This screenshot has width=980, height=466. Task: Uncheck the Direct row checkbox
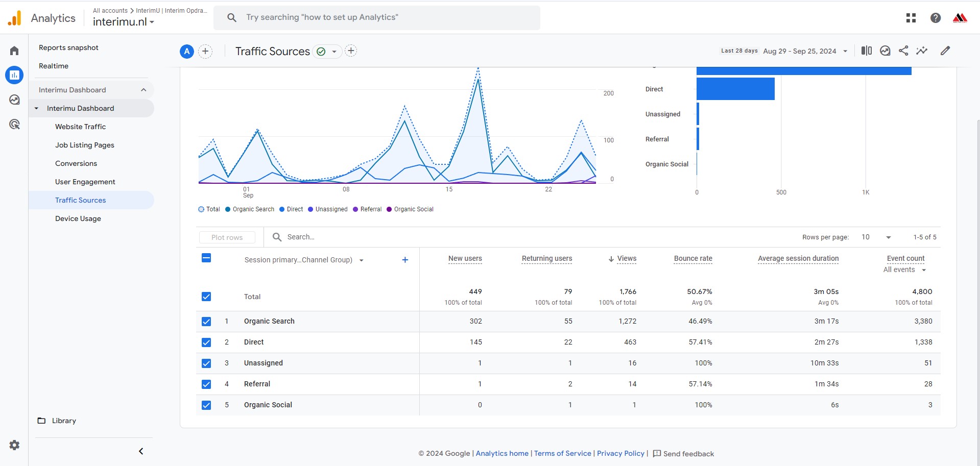click(x=206, y=342)
